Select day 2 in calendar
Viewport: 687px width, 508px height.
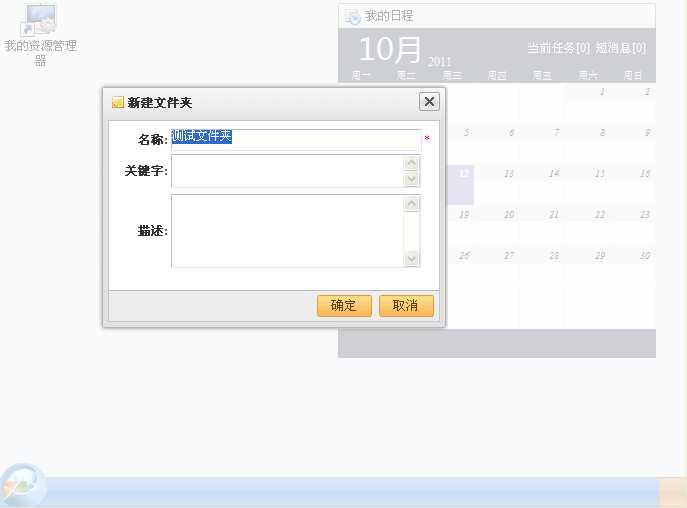click(633, 103)
